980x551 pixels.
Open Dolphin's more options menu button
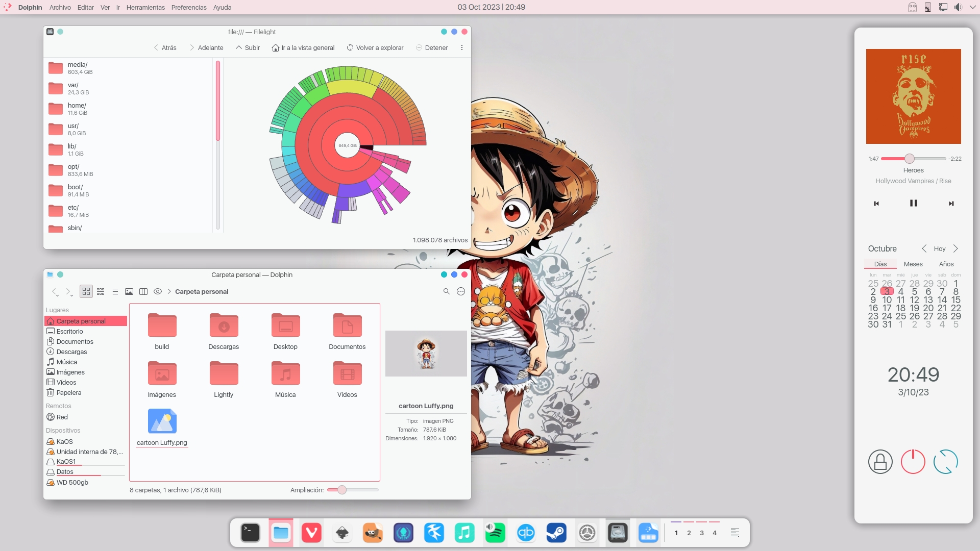(x=461, y=291)
